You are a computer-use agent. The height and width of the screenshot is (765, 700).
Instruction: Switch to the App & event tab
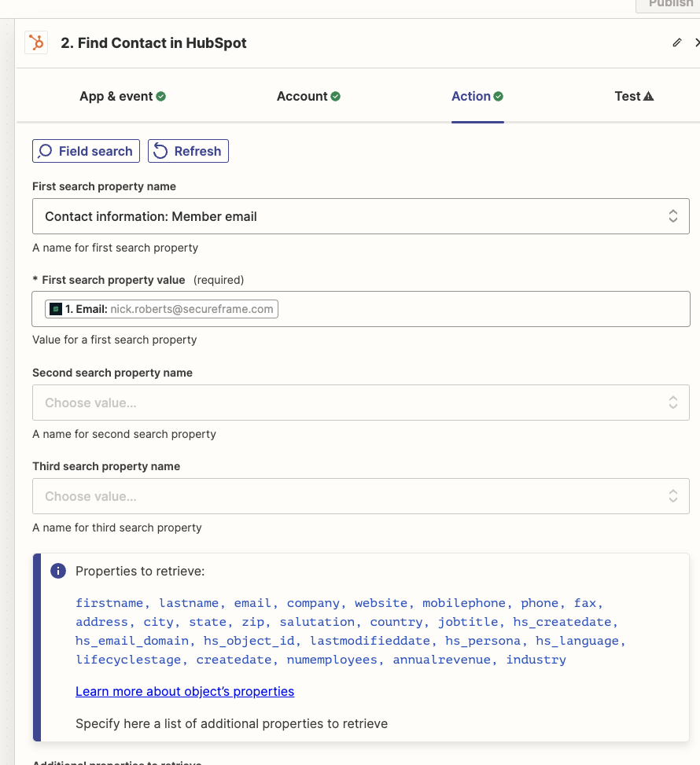[123, 96]
